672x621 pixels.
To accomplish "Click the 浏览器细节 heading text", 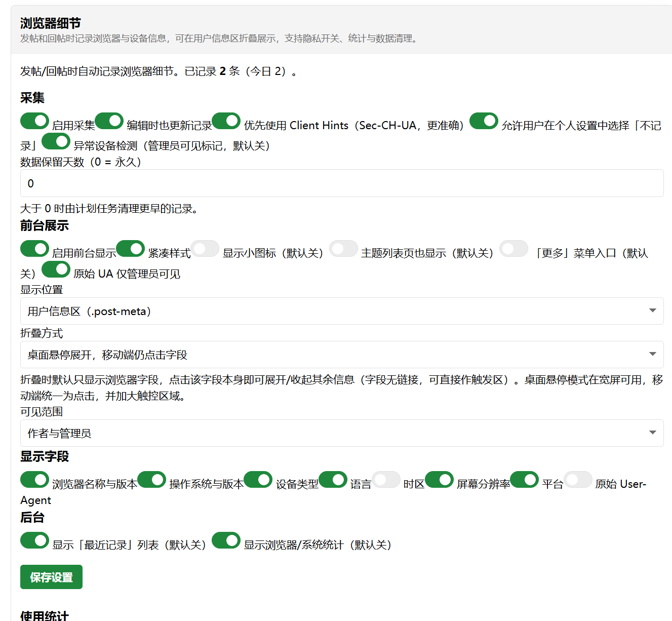I will click(x=51, y=23).
